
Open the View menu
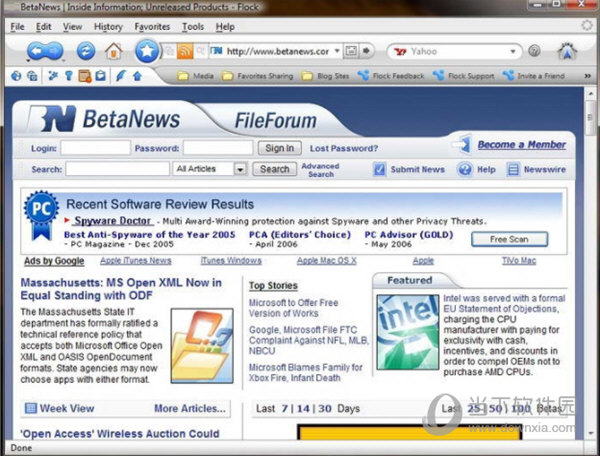point(72,27)
